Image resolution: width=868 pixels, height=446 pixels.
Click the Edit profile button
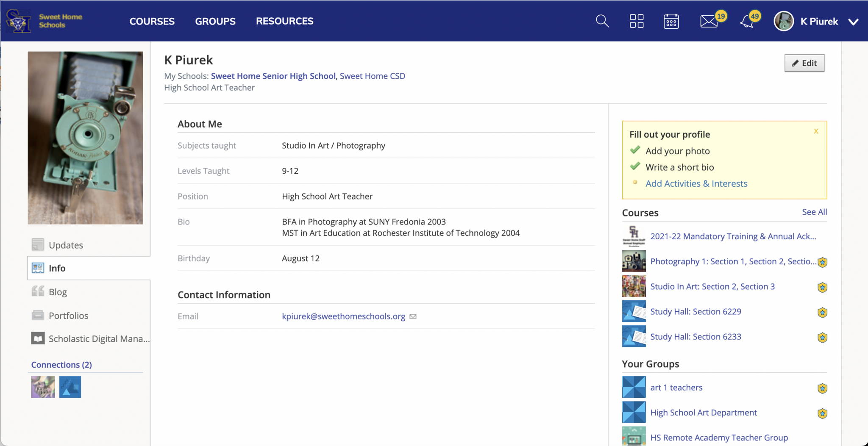point(804,63)
